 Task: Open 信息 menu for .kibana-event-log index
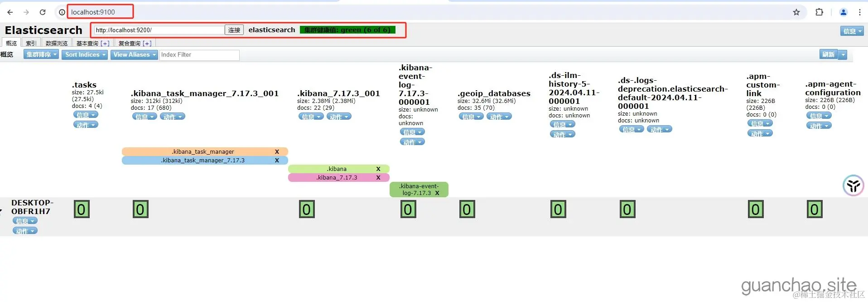point(412,132)
